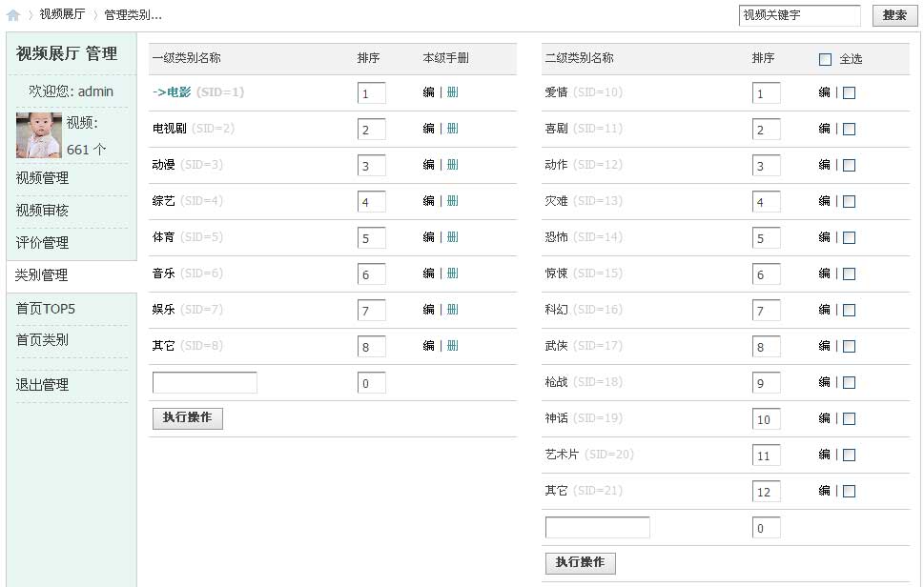924x587 pixels.
Task: Check the 全选 checkbox
Action: point(825,59)
